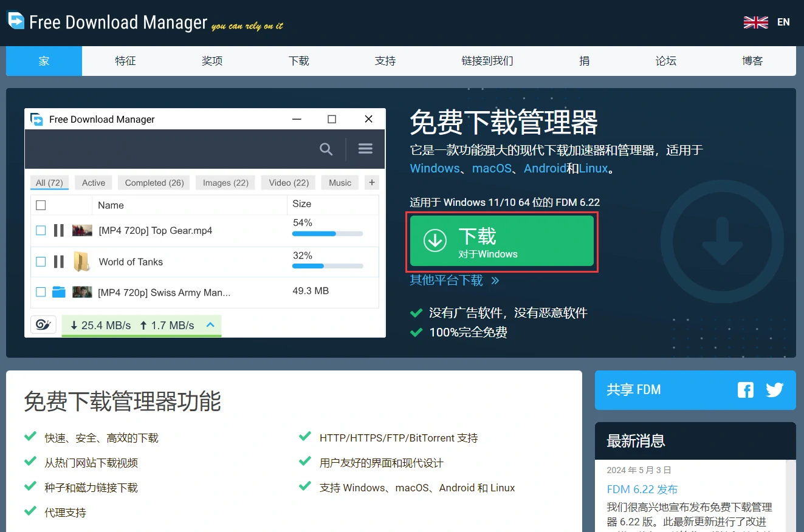804x532 pixels.
Task: Open the 家 home tab
Action: tap(44, 61)
